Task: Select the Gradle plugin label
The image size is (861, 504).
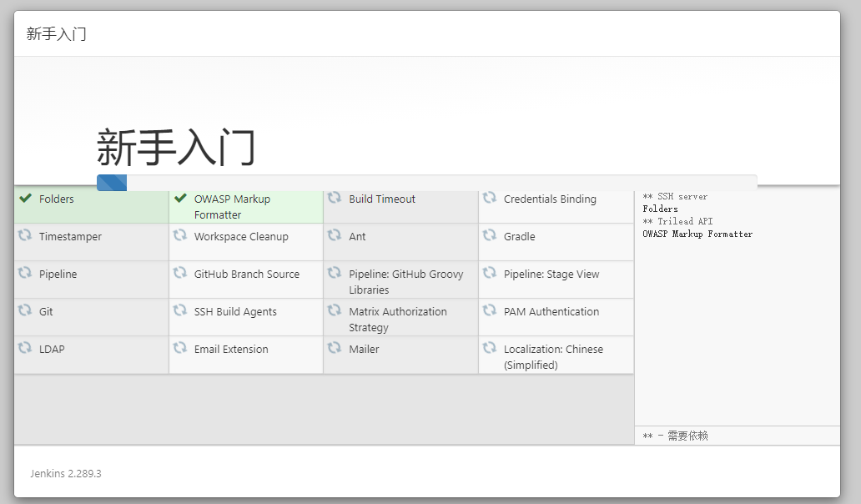Action: coord(519,237)
